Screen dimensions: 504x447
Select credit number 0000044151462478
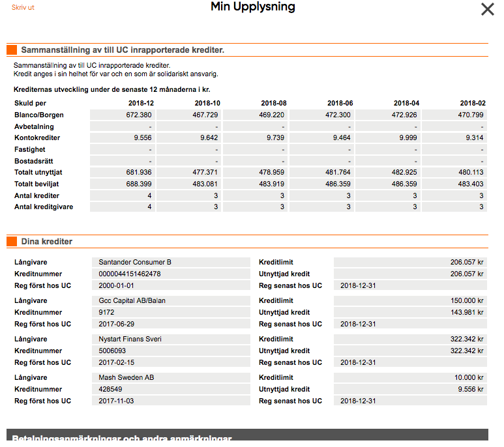coord(171,274)
